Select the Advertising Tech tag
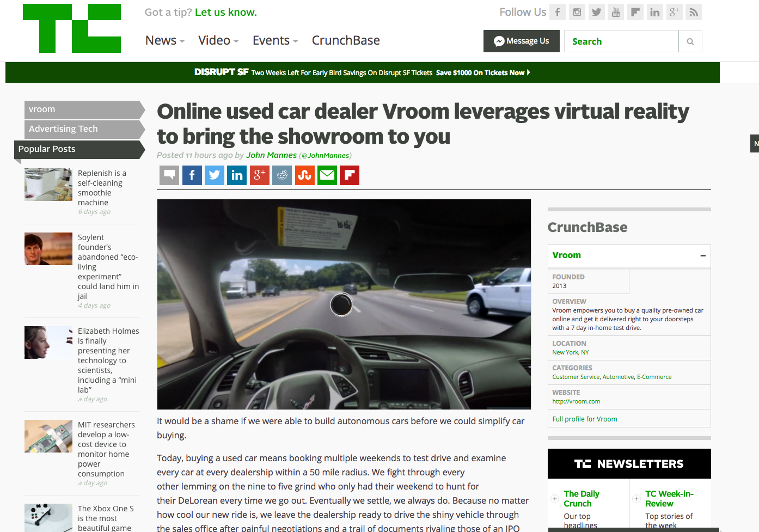This screenshot has width=759, height=532. (x=84, y=129)
